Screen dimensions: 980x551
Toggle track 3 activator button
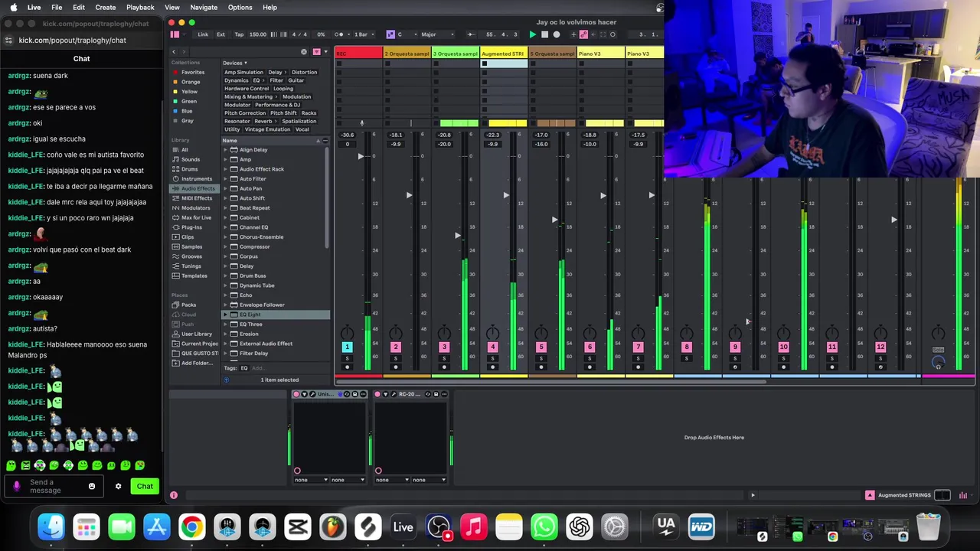444,347
